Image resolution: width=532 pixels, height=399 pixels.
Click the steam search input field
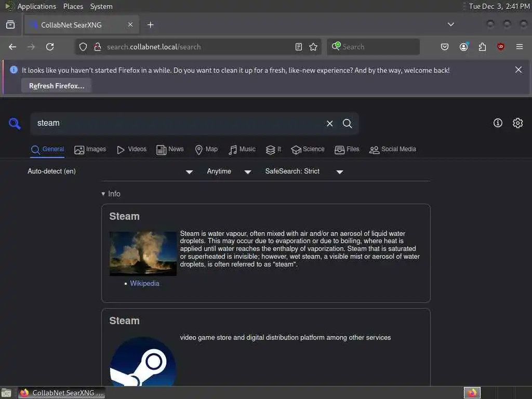(177, 123)
